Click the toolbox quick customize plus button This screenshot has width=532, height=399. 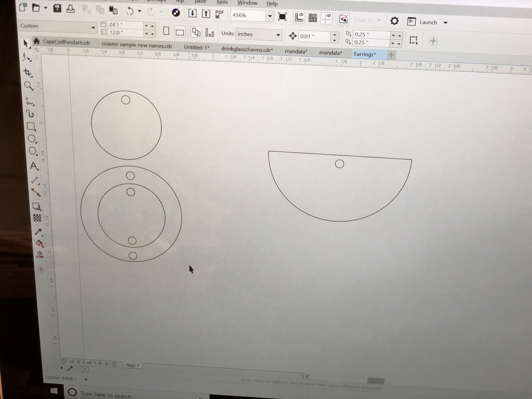[x=41, y=270]
